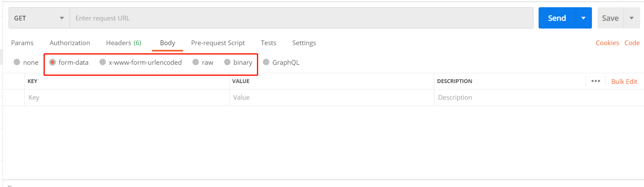Image resolution: width=644 pixels, height=187 pixels.
Task: Expand the Save options arrow
Action: pyautogui.click(x=632, y=18)
